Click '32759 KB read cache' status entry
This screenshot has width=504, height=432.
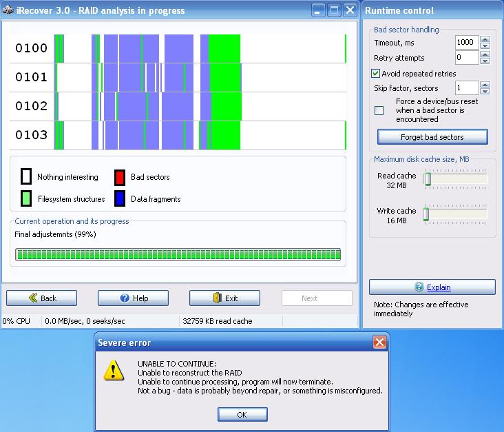coord(218,321)
